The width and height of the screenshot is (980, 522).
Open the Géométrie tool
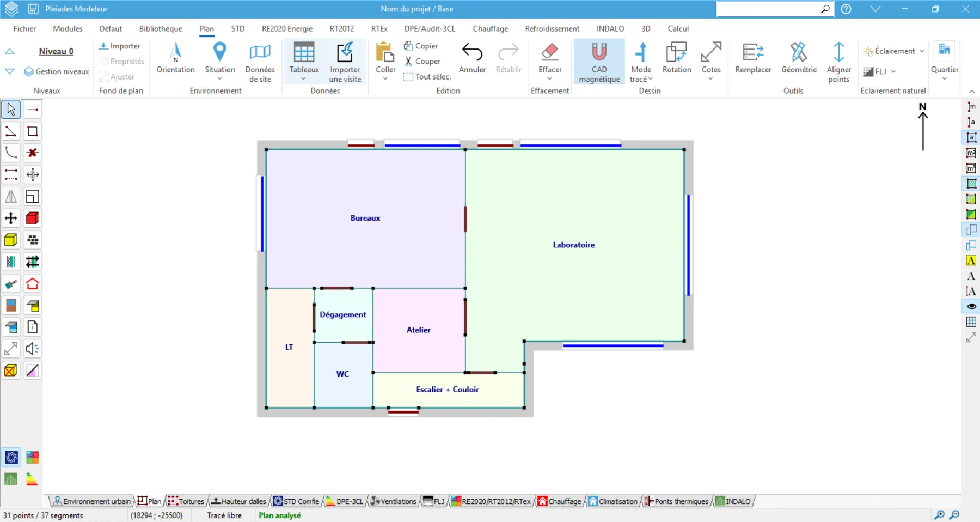tap(799, 58)
